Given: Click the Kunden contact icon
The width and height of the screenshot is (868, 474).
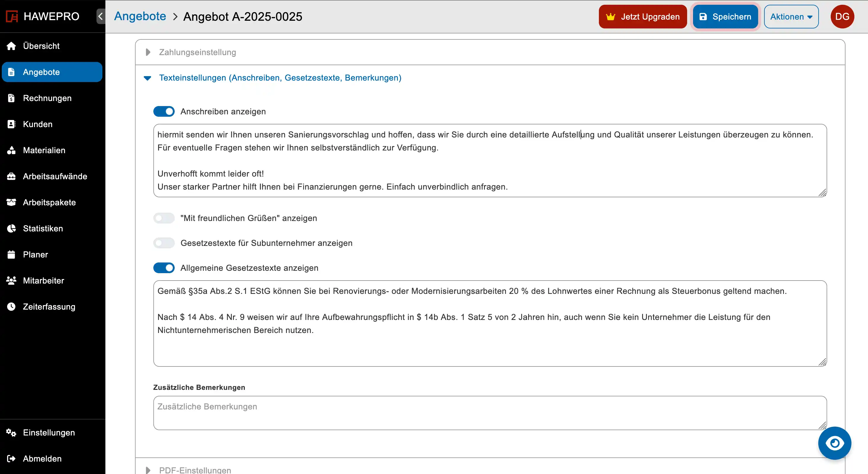Looking at the screenshot, I should (x=11, y=124).
